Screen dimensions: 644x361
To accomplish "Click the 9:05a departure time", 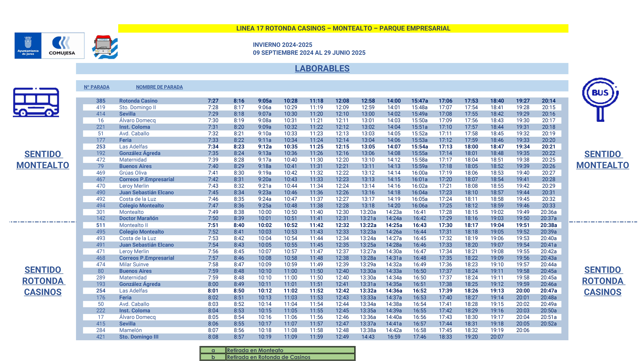I will (265, 101).
